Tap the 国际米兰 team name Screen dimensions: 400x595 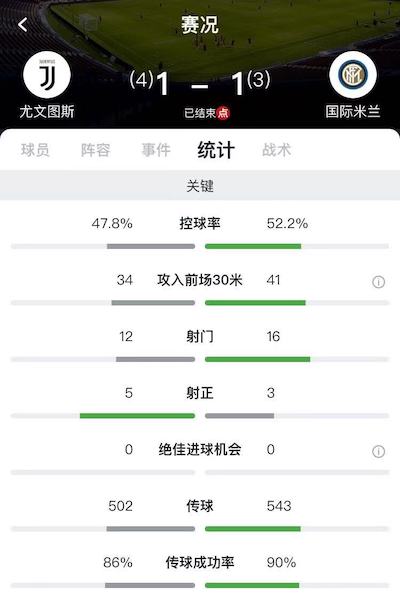353,112
